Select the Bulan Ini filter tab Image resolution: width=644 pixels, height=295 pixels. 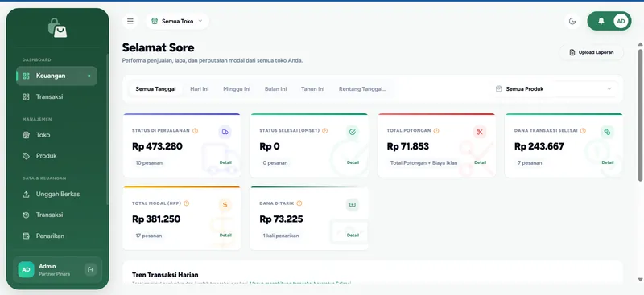pyautogui.click(x=275, y=89)
